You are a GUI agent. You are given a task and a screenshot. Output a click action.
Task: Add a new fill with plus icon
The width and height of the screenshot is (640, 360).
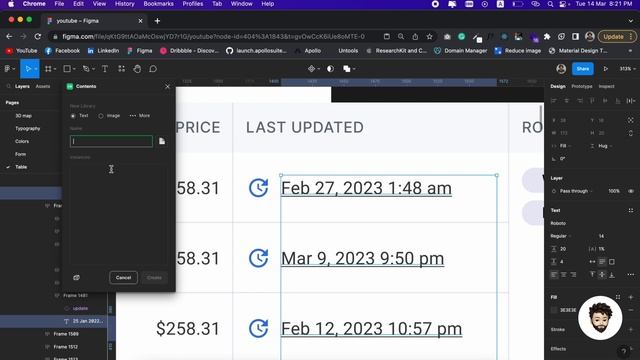click(x=631, y=297)
